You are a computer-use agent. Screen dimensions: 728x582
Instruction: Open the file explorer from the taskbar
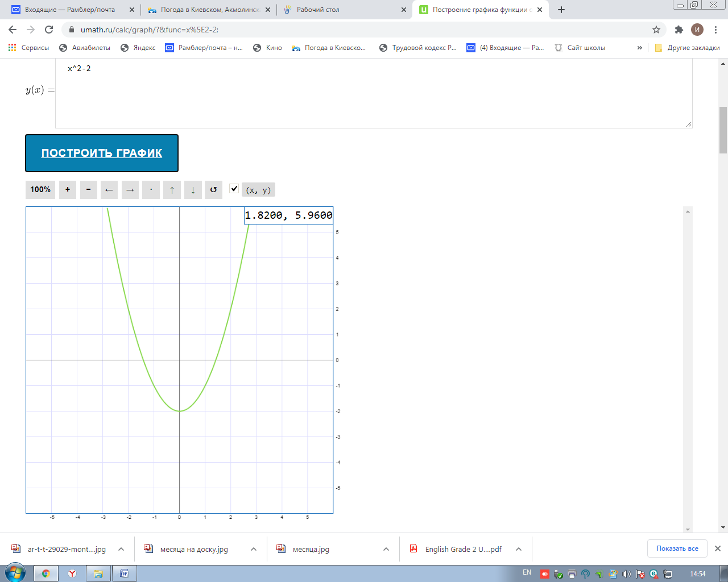click(x=98, y=573)
